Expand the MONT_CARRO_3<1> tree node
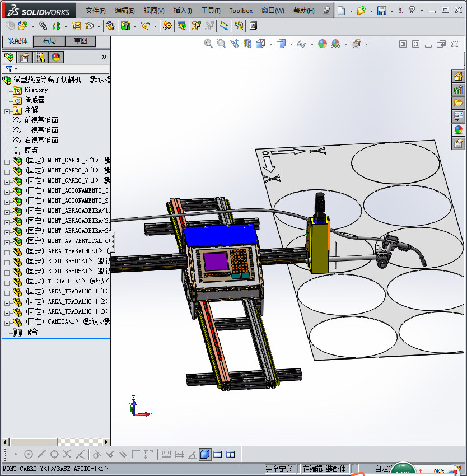The width and height of the screenshot is (467, 476). (7, 172)
